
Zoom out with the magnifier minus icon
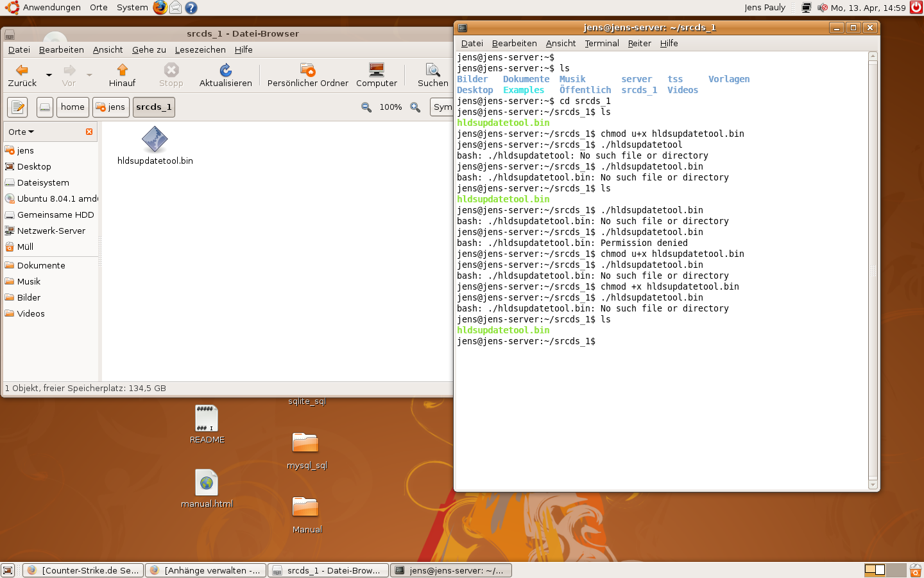(366, 107)
